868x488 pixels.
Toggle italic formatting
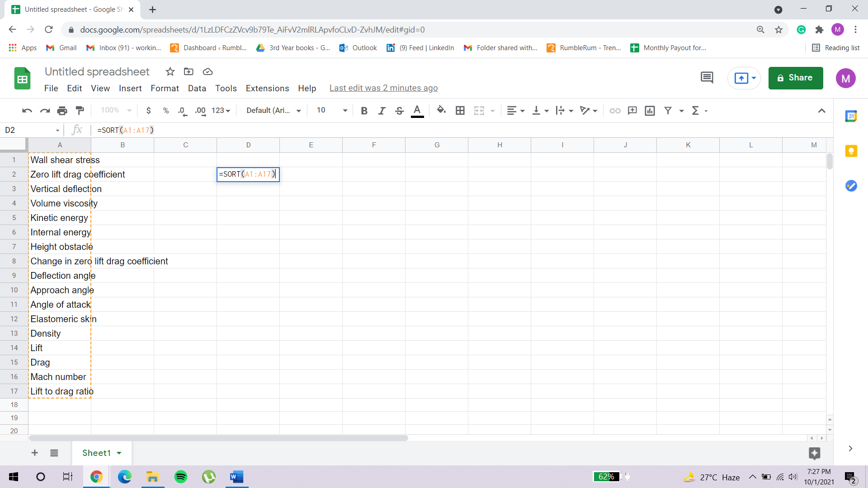point(382,110)
